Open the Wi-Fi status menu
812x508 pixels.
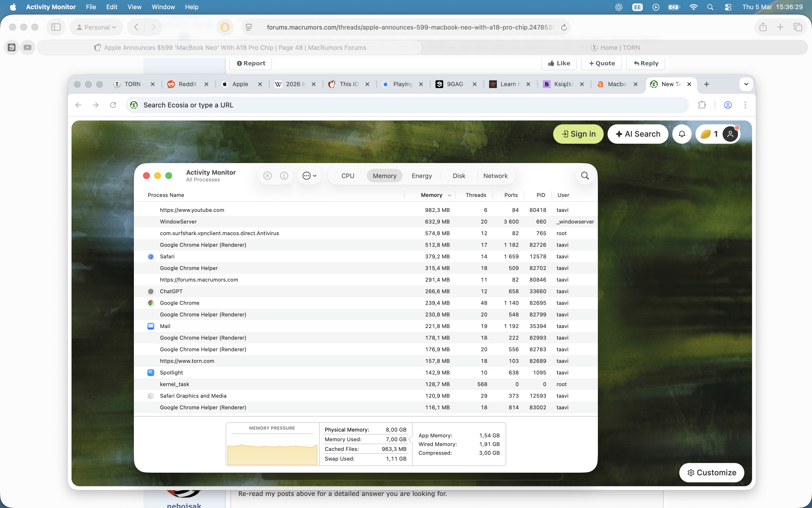(x=693, y=7)
